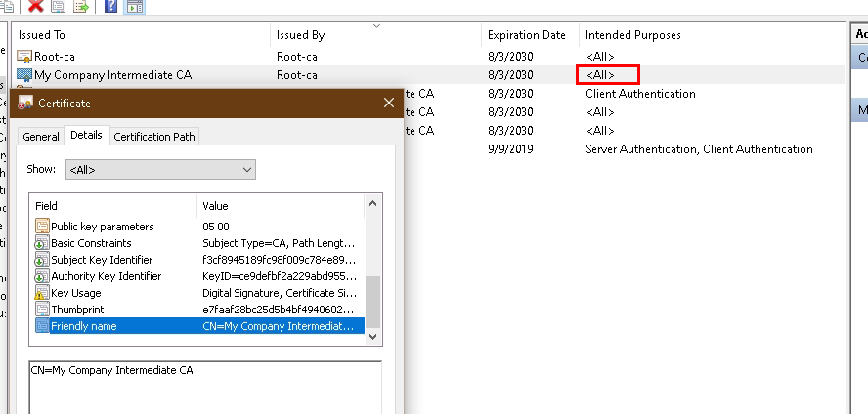Click the Basic Constraints field icon
868x414 pixels.
(x=42, y=243)
